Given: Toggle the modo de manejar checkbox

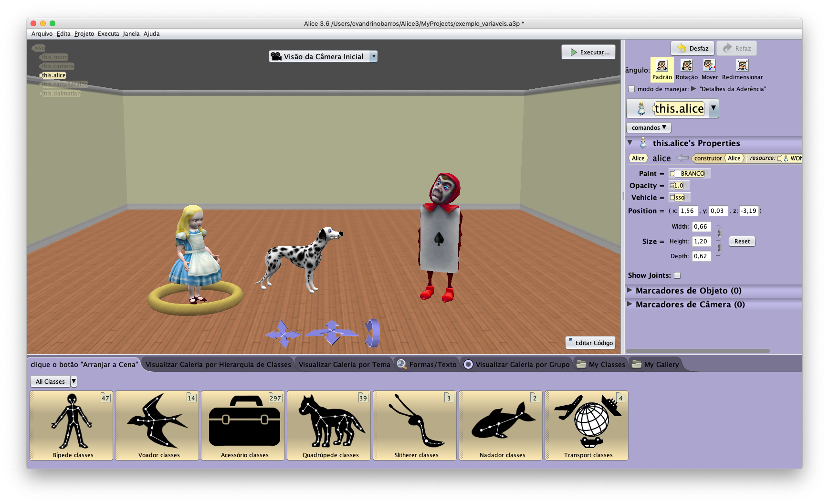Looking at the screenshot, I should coord(631,89).
